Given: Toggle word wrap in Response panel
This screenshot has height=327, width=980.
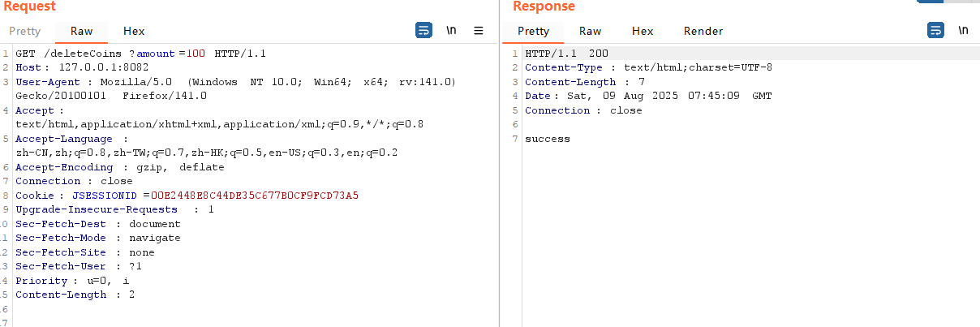Looking at the screenshot, I should (x=935, y=31).
